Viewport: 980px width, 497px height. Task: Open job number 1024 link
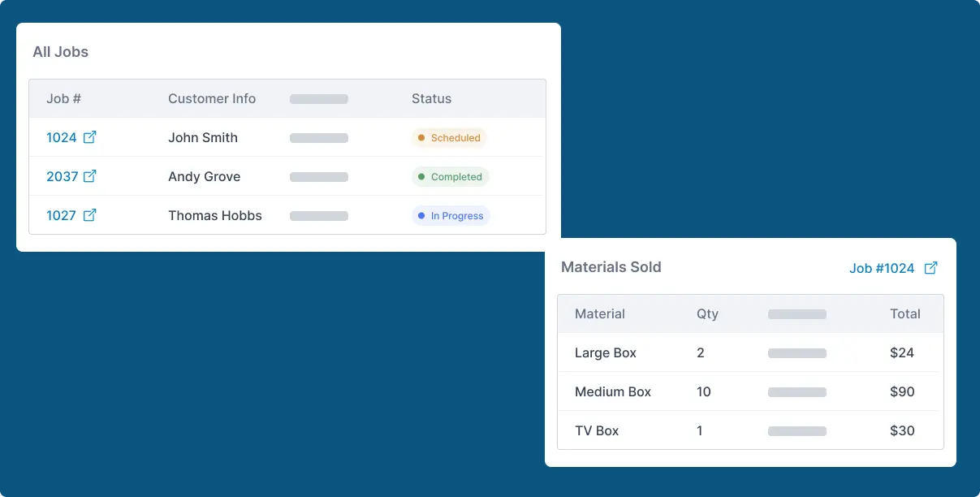tap(62, 138)
